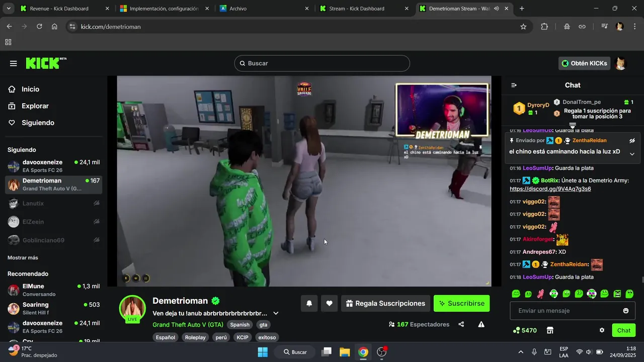Open Chrome extensions puzzle icon
The height and width of the screenshot is (362, 644).
tap(544, 27)
